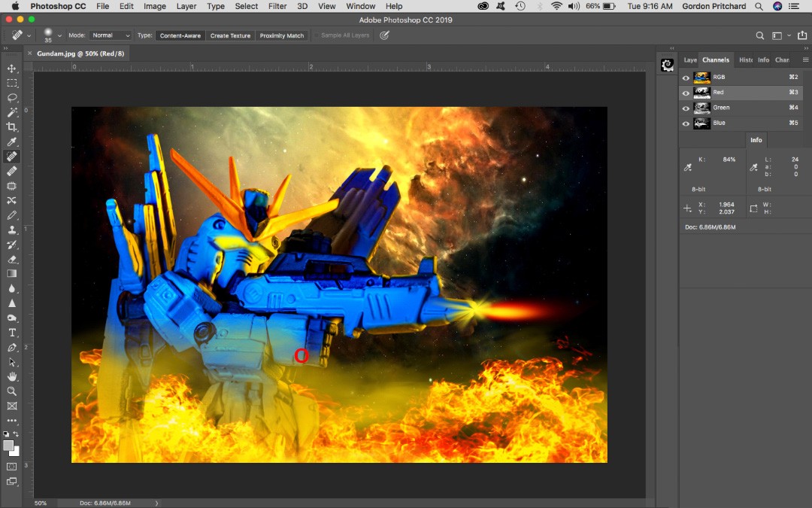
Task: Open the status bar arrow menu
Action: 156,503
